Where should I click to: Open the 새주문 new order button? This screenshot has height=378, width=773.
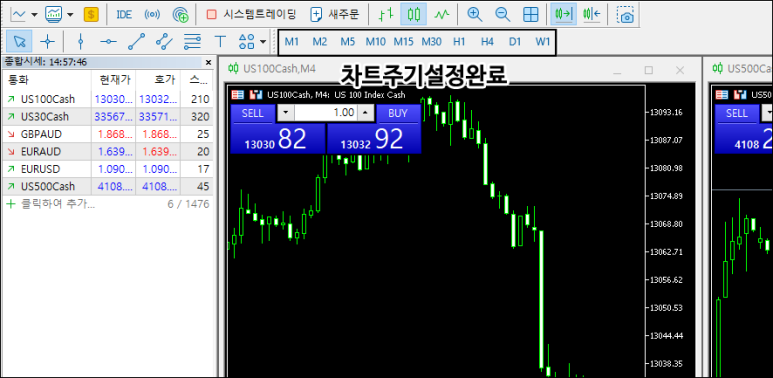pos(335,15)
